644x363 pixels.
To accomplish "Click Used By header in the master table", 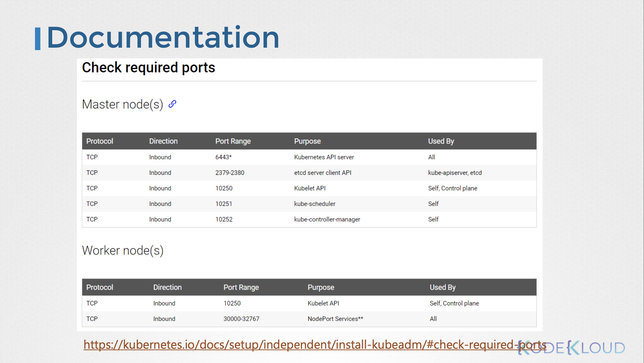I will pos(441,141).
